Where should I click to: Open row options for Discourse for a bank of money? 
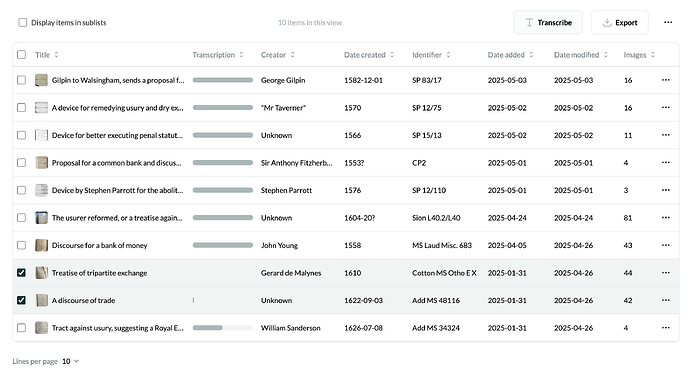pos(665,245)
